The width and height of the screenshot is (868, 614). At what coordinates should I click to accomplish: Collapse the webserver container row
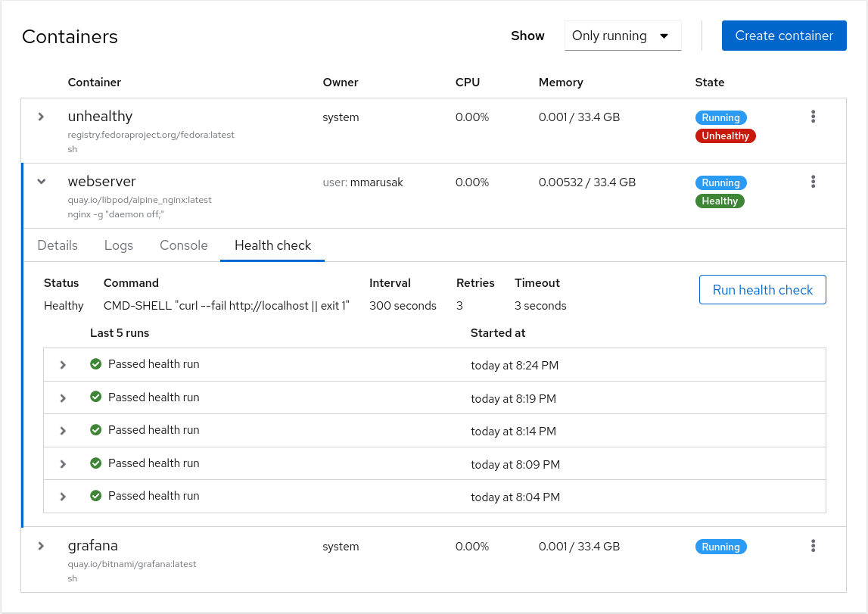(42, 182)
